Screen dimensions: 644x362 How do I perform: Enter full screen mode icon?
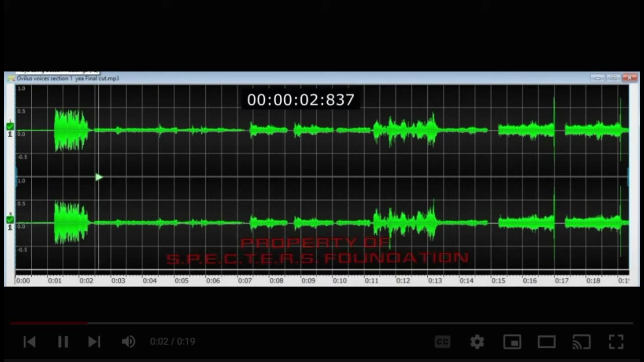[616, 342]
